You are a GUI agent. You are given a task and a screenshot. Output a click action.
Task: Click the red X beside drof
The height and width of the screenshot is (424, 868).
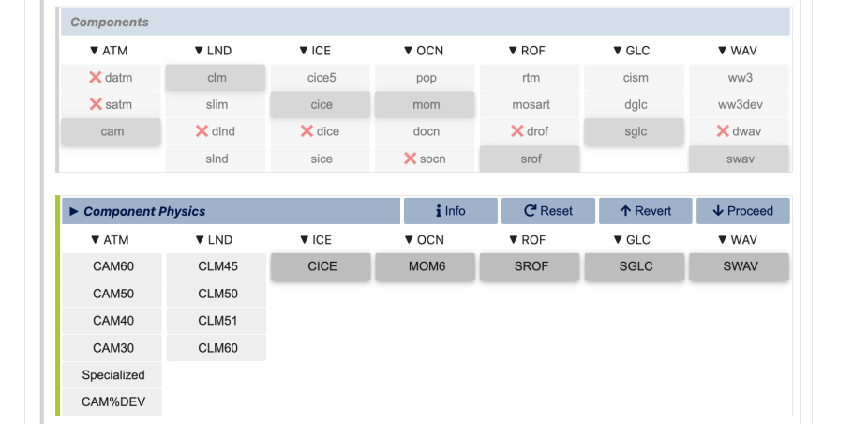(516, 132)
